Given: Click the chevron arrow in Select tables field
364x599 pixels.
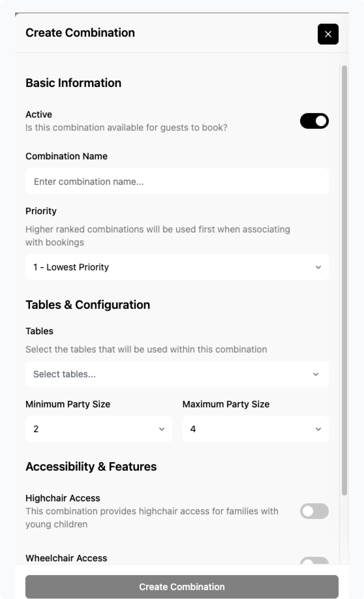Looking at the screenshot, I should click(x=315, y=374).
